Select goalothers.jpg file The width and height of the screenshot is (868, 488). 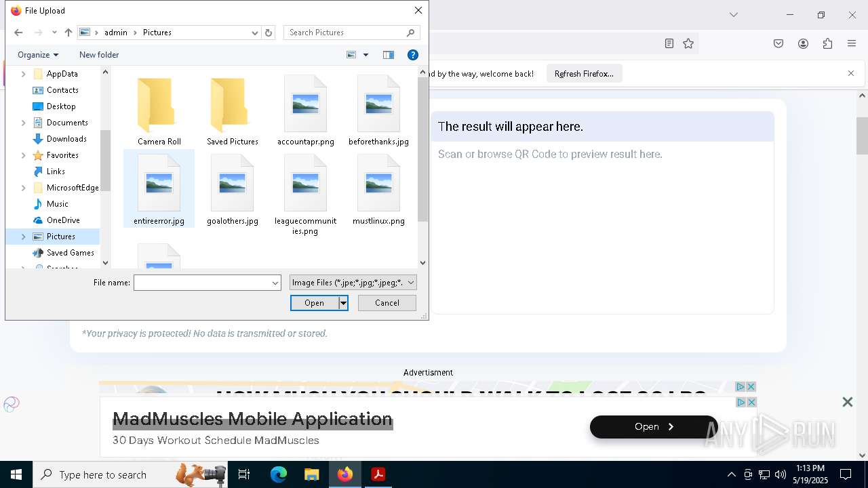pos(233,189)
